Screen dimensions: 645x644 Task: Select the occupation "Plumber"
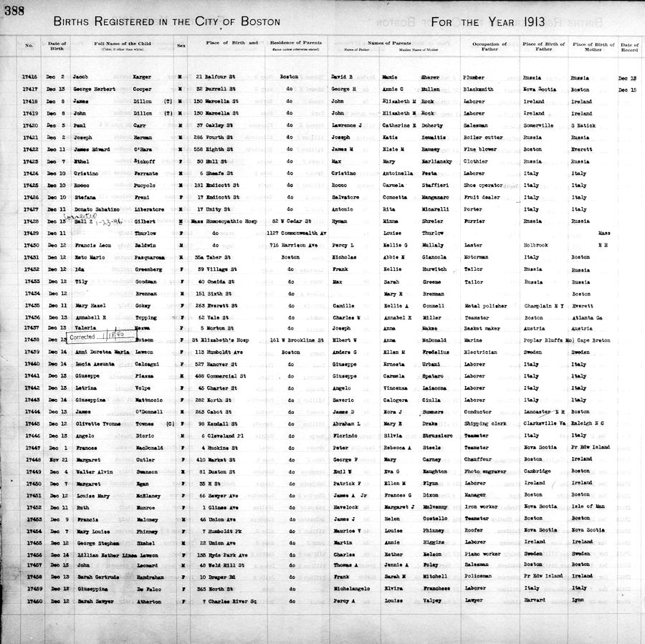pos(474,77)
